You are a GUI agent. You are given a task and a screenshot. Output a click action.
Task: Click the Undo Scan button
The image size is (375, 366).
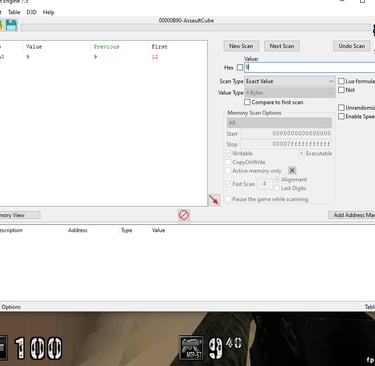point(352,46)
